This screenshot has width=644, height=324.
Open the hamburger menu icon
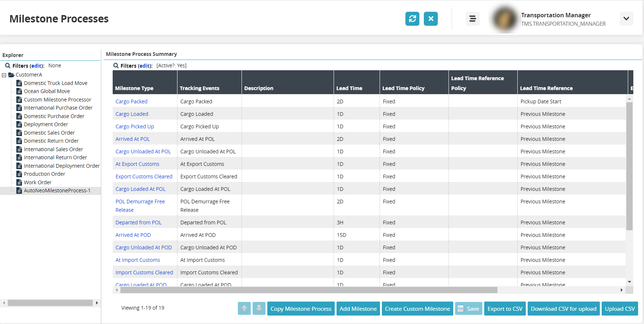[472, 19]
